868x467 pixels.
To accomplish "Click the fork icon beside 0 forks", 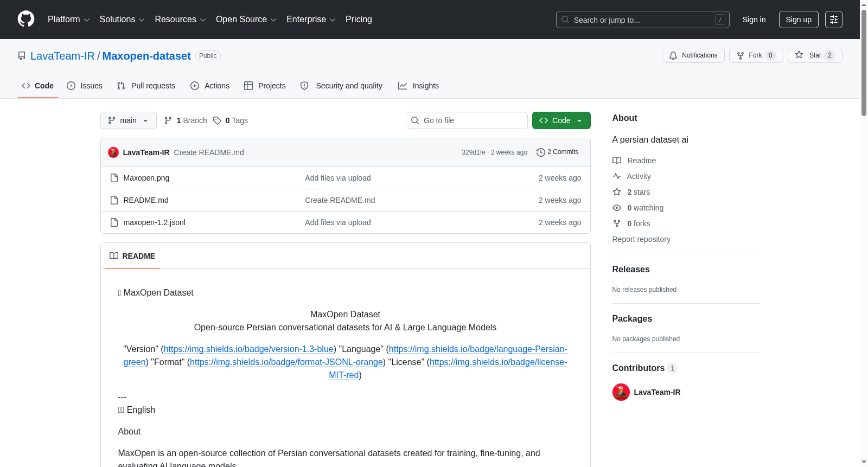I will click(x=617, y=223).
